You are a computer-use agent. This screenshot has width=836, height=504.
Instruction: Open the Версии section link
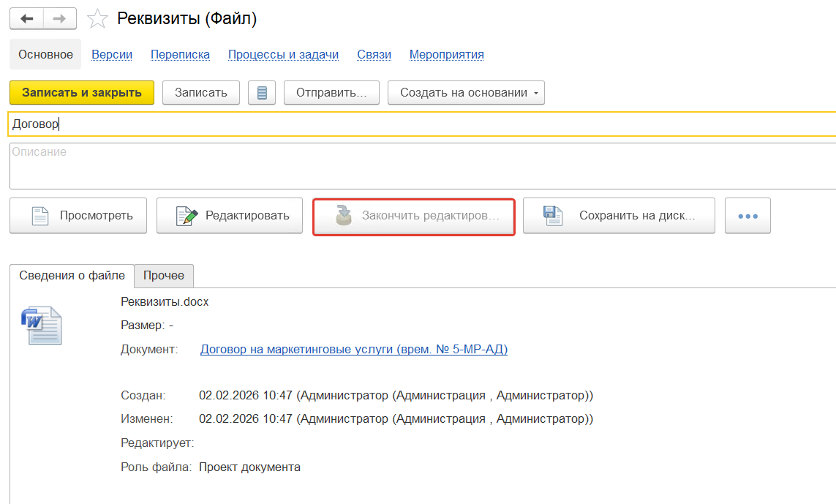112,55
